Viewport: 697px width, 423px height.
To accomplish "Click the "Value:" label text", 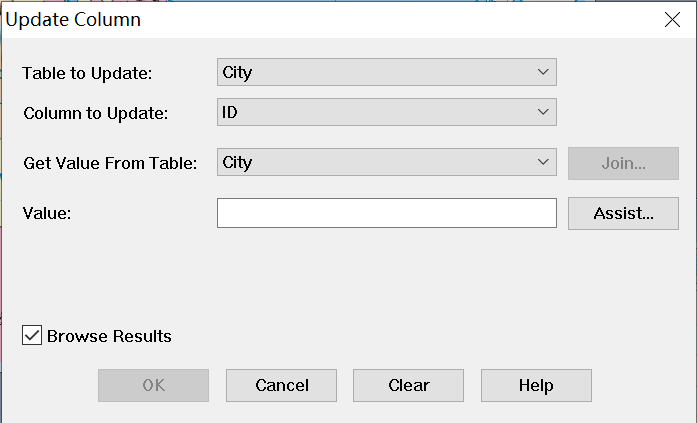I will click(47, 213).
